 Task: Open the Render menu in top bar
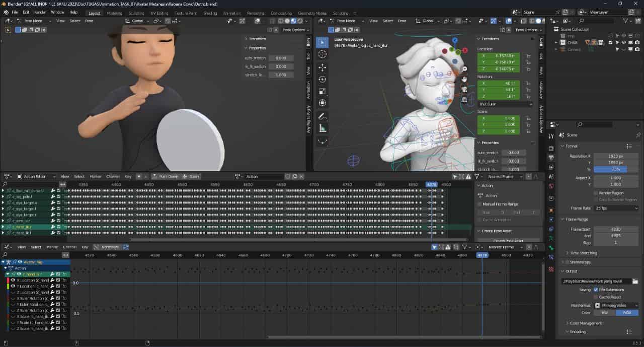click(40, 12)
